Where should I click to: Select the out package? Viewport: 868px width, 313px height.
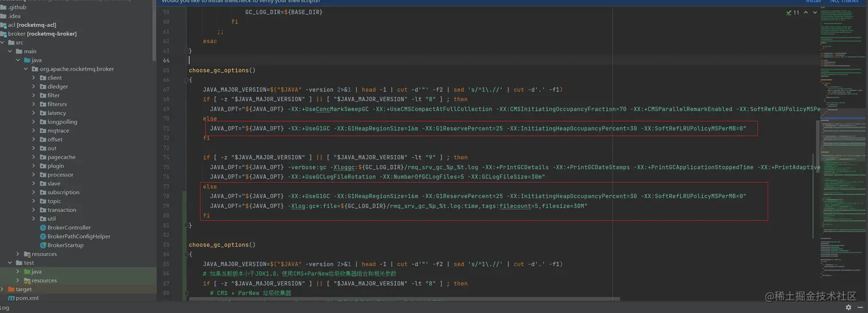(x=52, y=148)
